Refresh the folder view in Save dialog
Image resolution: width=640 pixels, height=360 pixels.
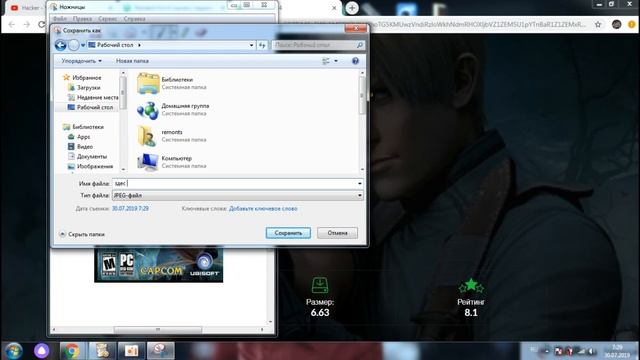coord(262,45)
